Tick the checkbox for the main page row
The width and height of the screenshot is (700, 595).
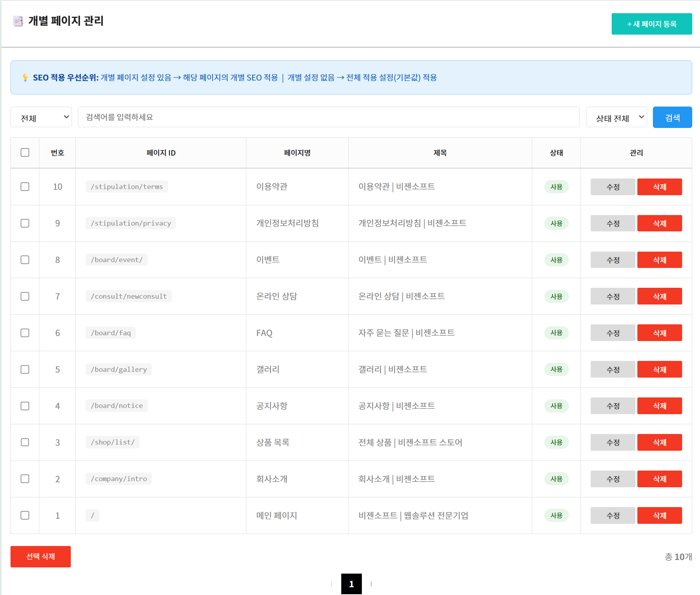pos(25,515)
